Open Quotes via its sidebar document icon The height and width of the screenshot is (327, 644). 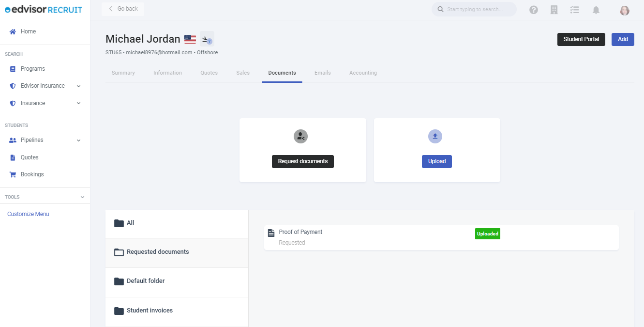pyautogui.click(x=13, y=157)
